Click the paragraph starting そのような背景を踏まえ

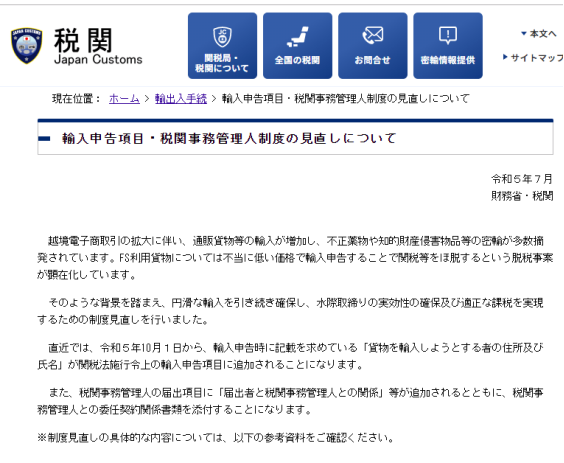pos(291,311)
